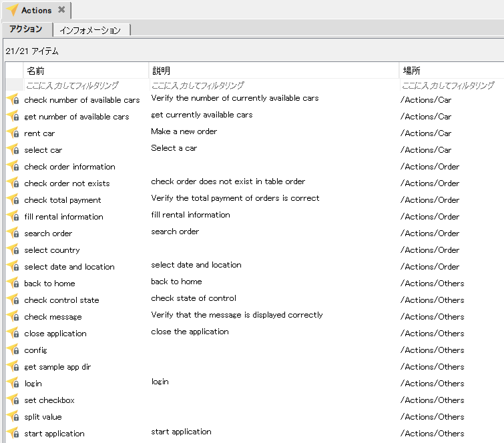504x443 pixels.
Task: Select the アクション tab
Action: [26, 29]
